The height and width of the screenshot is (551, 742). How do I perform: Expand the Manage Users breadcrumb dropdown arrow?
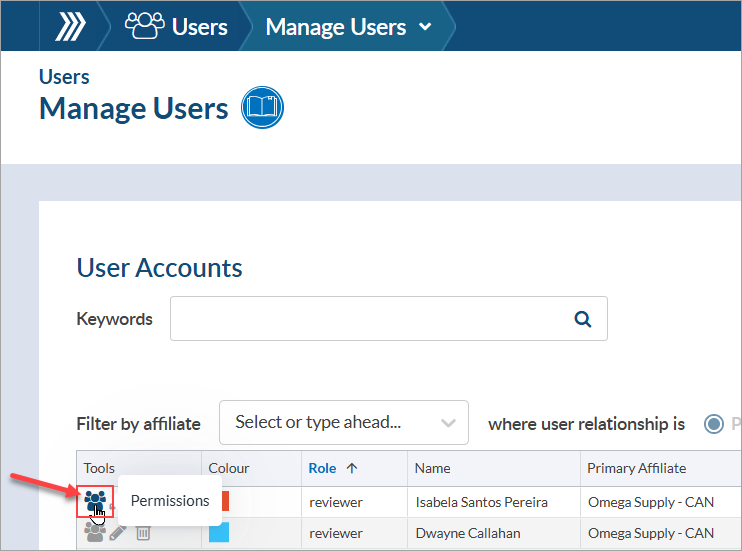coord(425,27)
